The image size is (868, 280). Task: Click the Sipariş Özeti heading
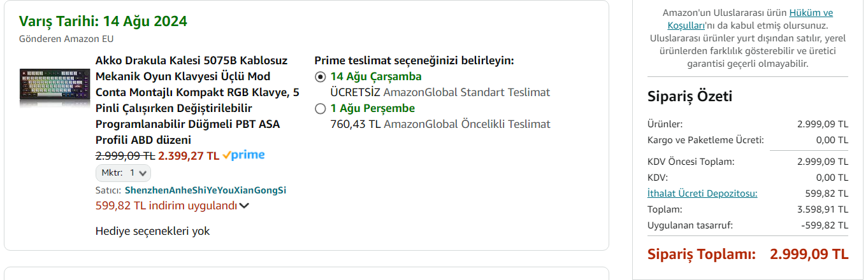click(x=690, y=97)
